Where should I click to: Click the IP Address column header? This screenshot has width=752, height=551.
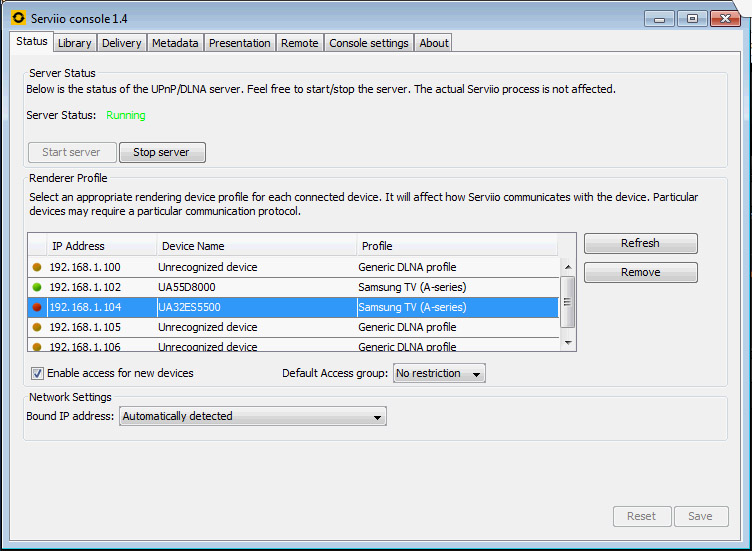tap(102, 246)
